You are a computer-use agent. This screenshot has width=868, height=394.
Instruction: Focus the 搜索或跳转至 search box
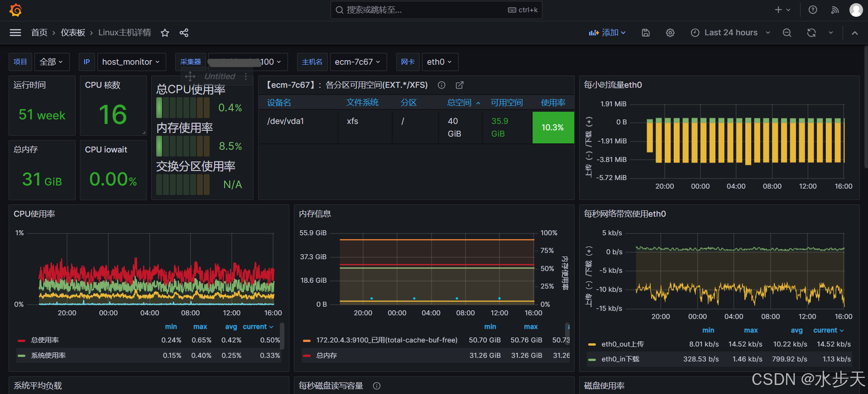click(436, 10)
